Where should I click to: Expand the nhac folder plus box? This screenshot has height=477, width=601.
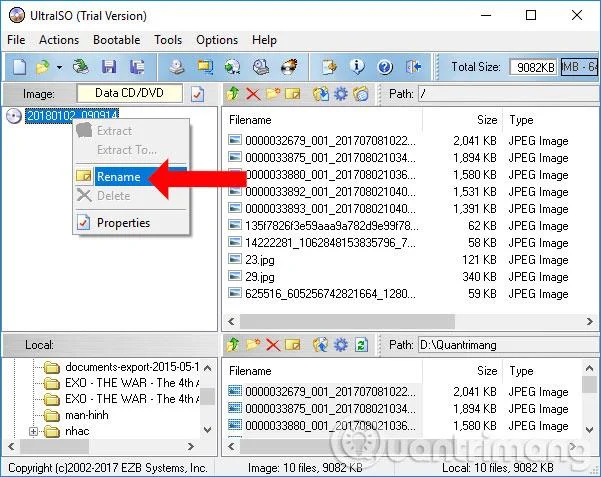click(33, 431)
